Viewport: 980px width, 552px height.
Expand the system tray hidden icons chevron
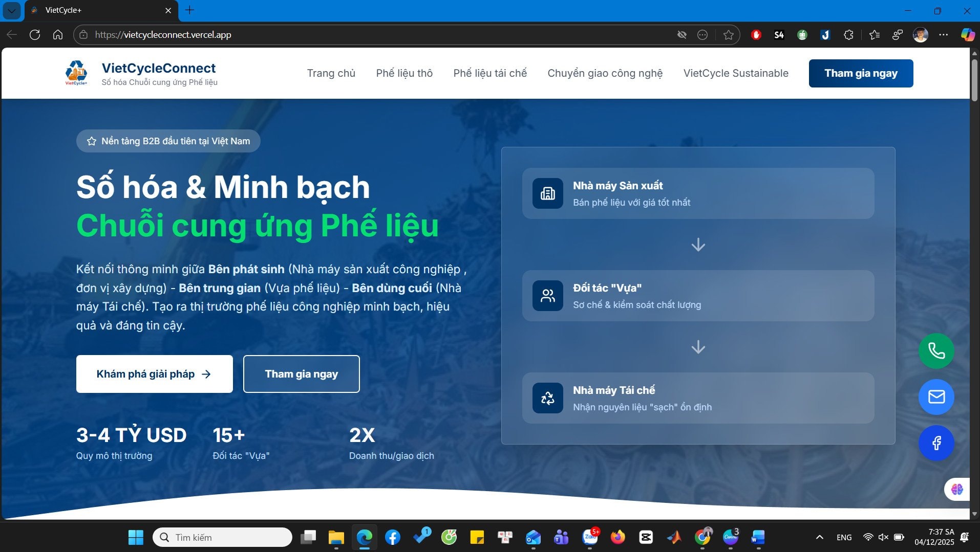[819, 537]
